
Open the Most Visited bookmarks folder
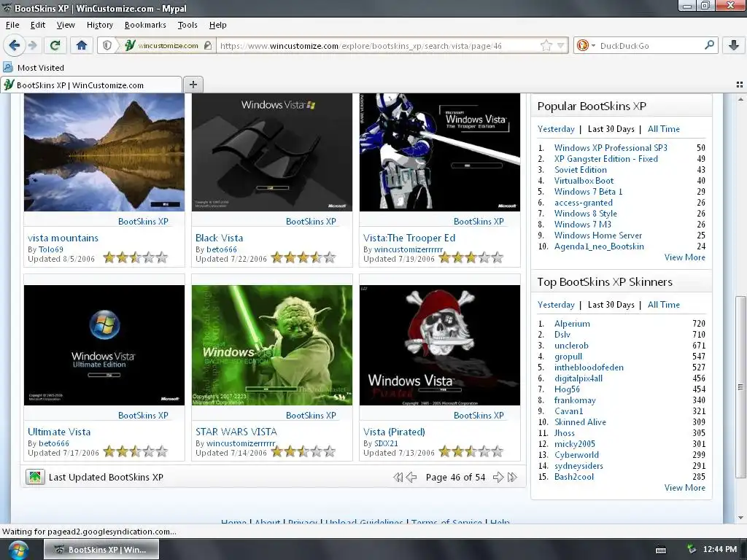34,68
